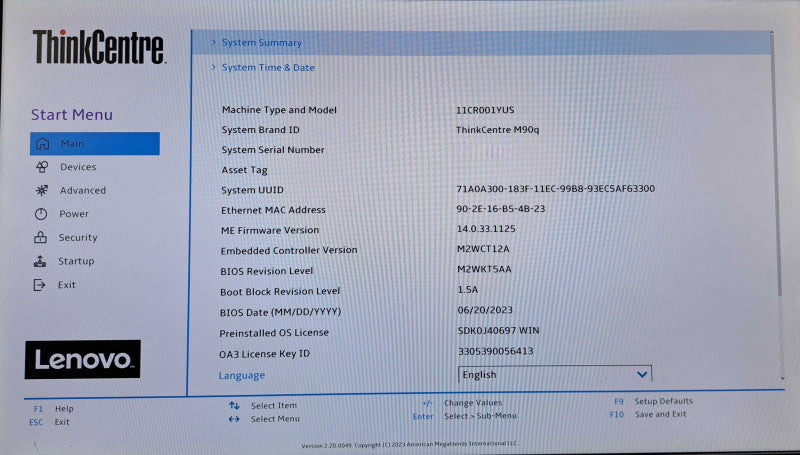The width and height of the screenshot is (800, 455).
Task: Open the Advanced menu
Action: [x=83, y=190]
